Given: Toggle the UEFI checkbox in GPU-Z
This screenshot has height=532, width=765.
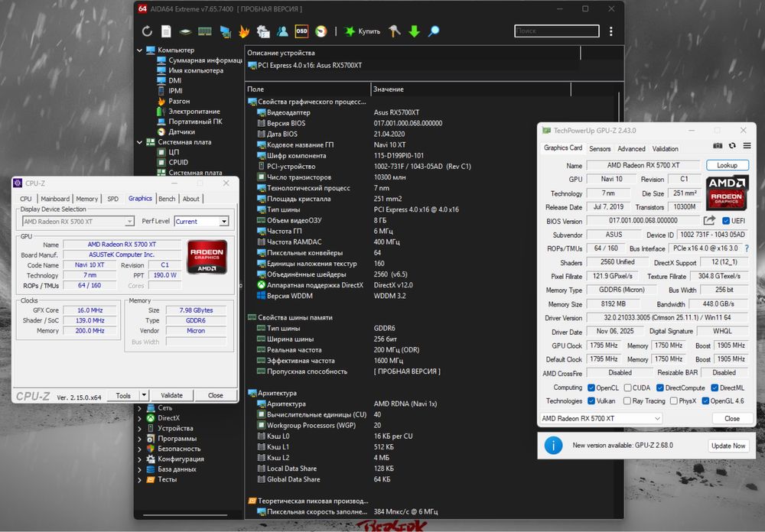Looking at the screenshot, I should pos(725,221).
